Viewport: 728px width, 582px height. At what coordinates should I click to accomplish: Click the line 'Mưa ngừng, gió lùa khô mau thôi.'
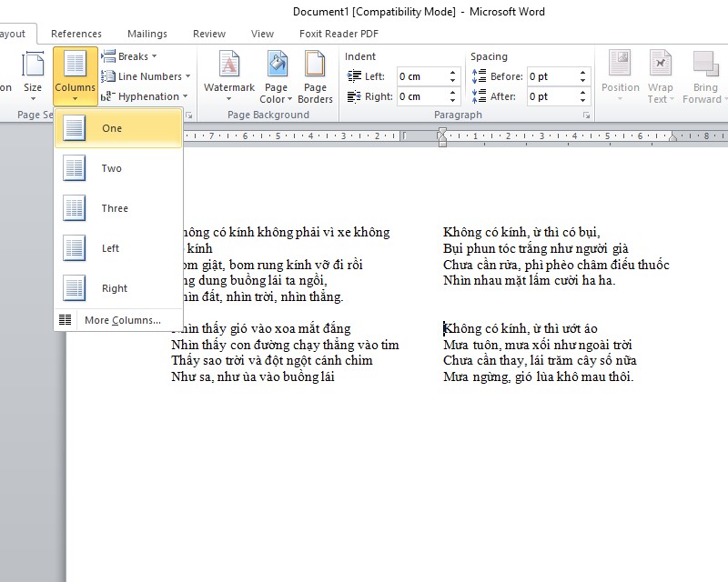point(538,376)
